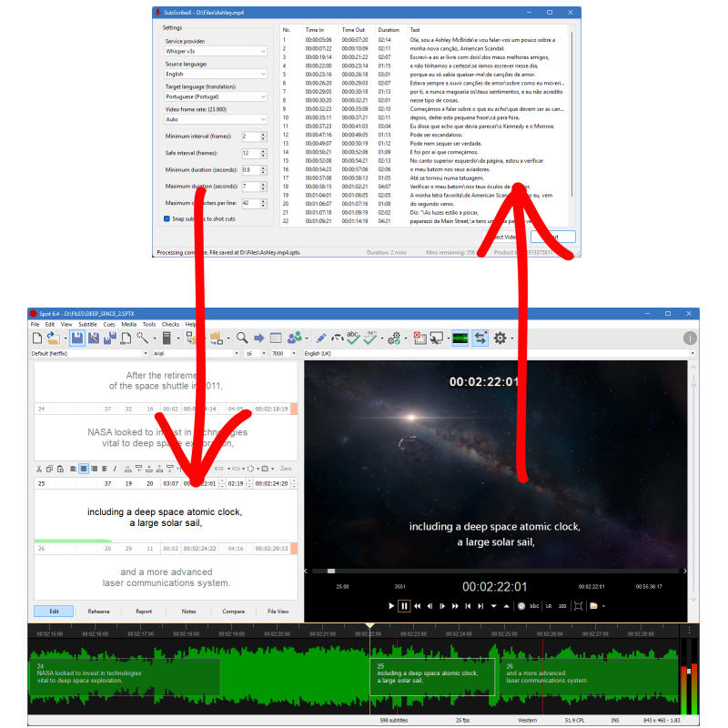This screenshot has width=728, height=728.
Task: Open the Video frame rate dropdown
Action: 216,119
